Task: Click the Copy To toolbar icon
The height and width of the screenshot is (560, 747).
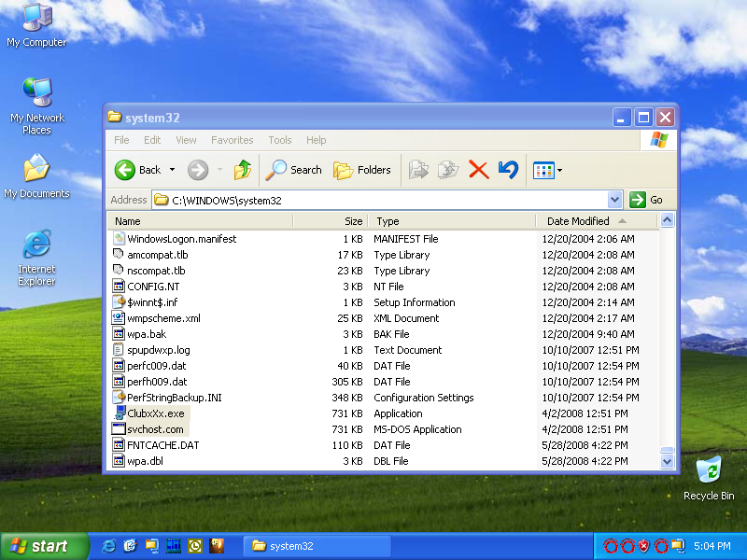Action: point(448,170)
